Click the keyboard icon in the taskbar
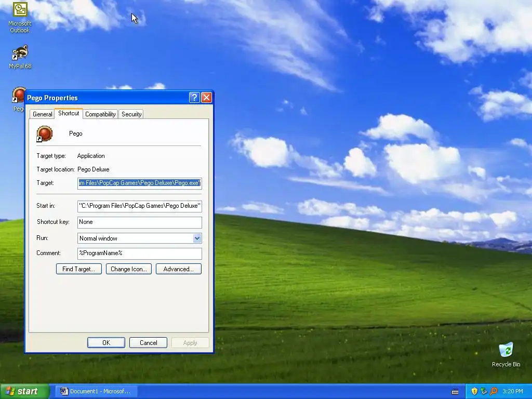The width and height of the screenshot is (532, 399). [x=455, y=392]
